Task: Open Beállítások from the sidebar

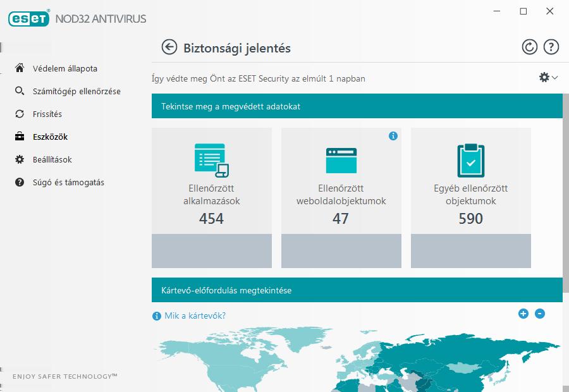Action: click(52, 160)
